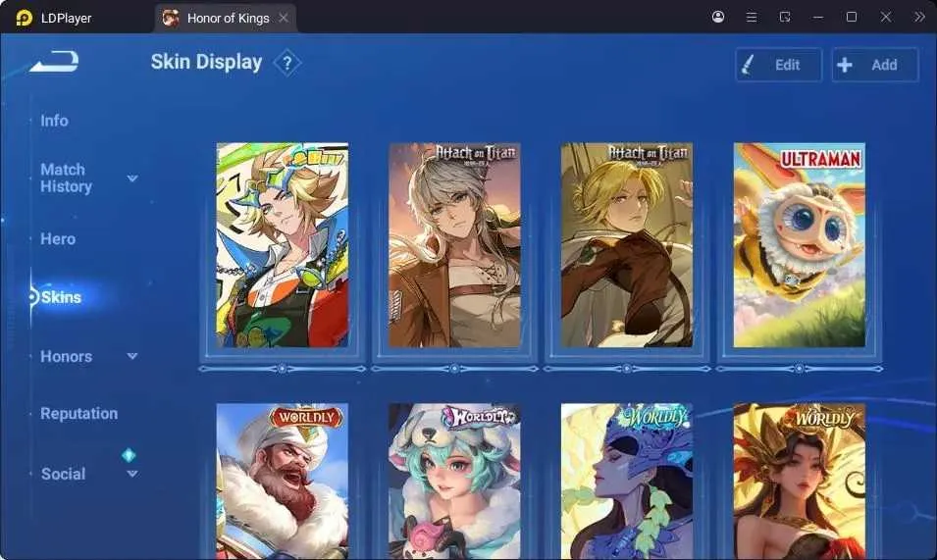Open the LDPlayer hamburger menu
The image size is (937, 560).
click(752, 17)
